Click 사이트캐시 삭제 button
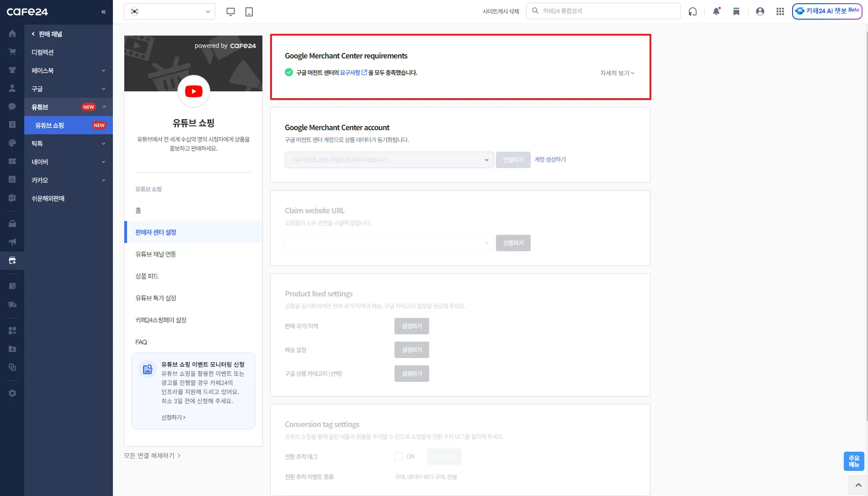Image resolution: width=868 pixels, height=496 pixels. [x=501, y=11]
